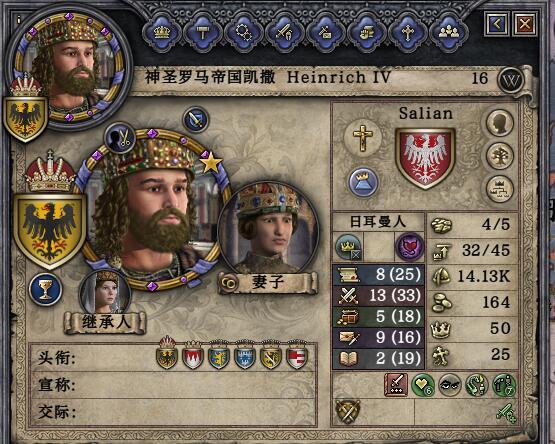The height and width of the screenshot is (444, 555).
Task: Open the family tree icon
Action: tap(499, 156)
